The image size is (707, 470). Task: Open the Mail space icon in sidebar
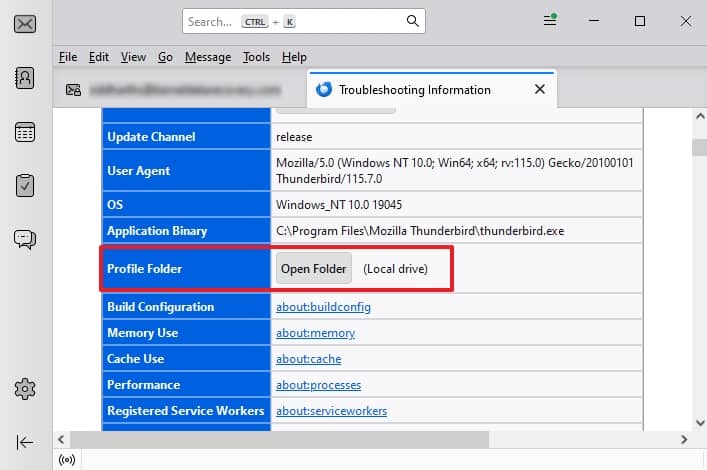coord(25,24)
